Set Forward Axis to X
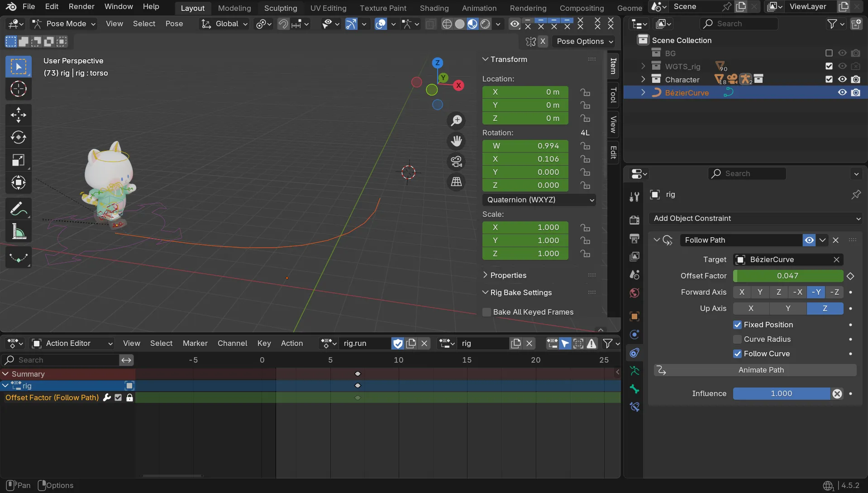This screenshot has height=493, width=868. (742, 292)
